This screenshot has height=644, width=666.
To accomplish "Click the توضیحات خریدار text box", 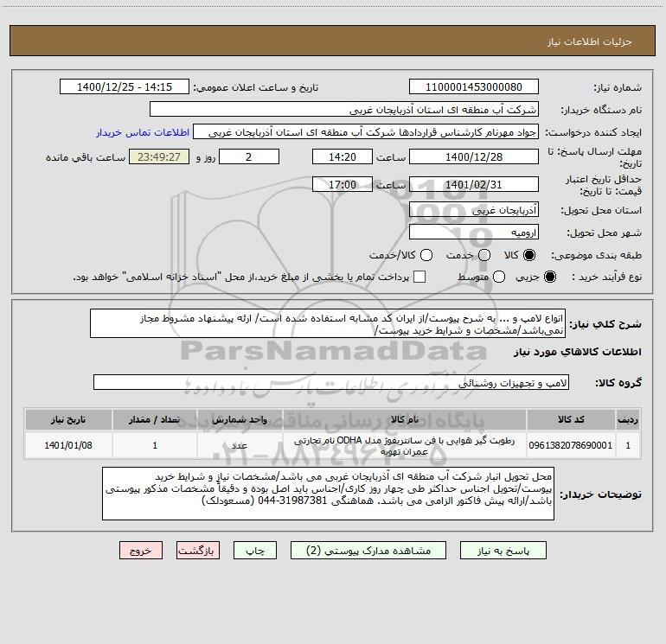I will [328, 494].
